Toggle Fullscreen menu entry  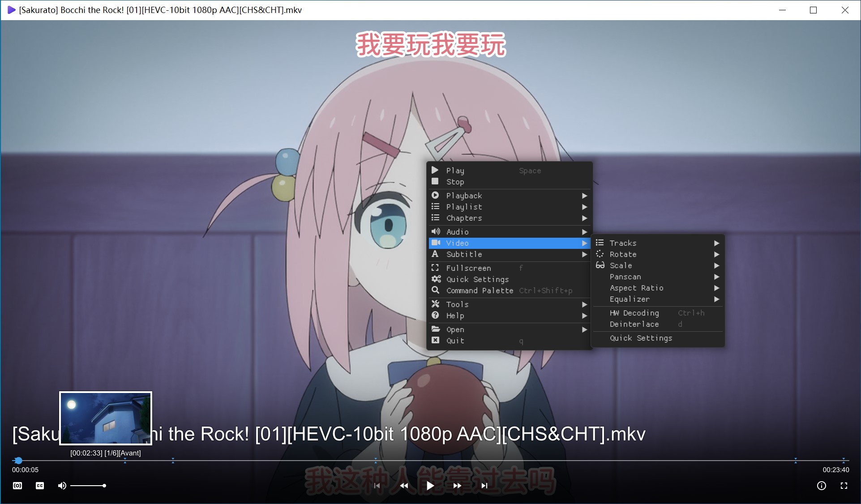pos(468,268)
